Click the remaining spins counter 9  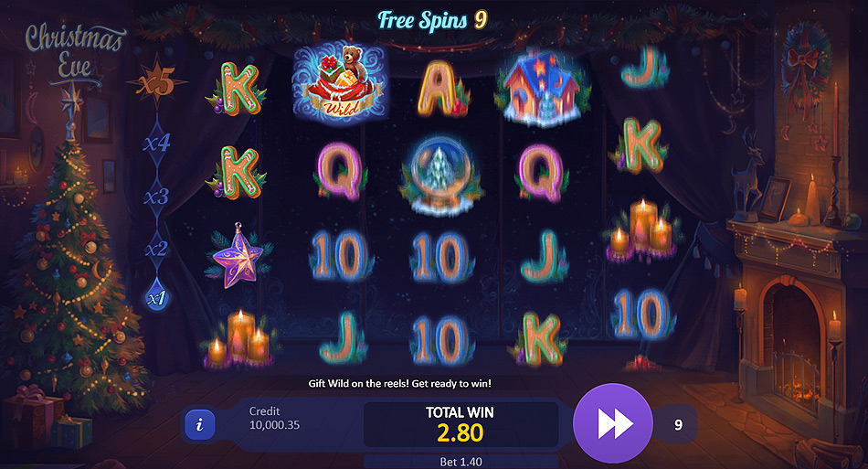678,425
